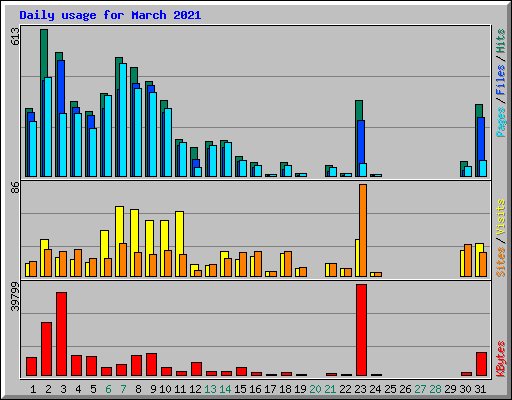This screenshot has height=400, width=512.
Task: Click day 8 on the x-axis
Action: [x=138, y=389]
